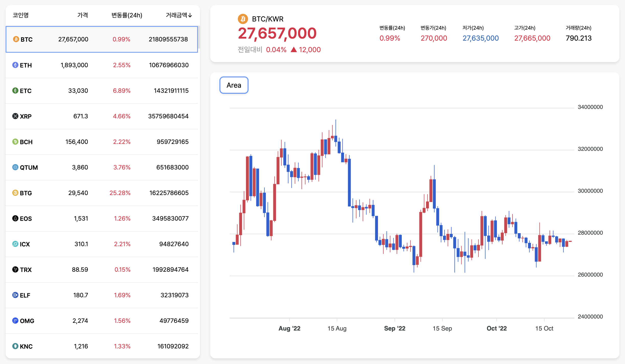Click the EOS coin icon
The width and height of the screenshot is (625, 364).
pyautogui.click(x=16, y=219)
